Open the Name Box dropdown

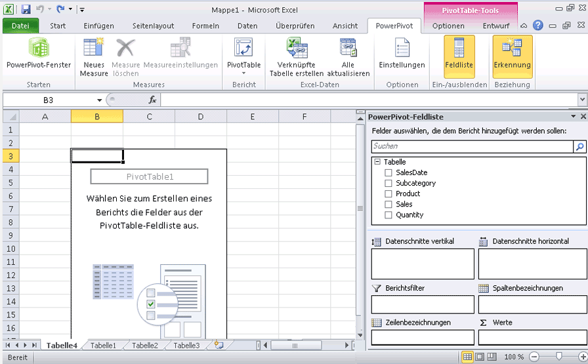[99, 100]
